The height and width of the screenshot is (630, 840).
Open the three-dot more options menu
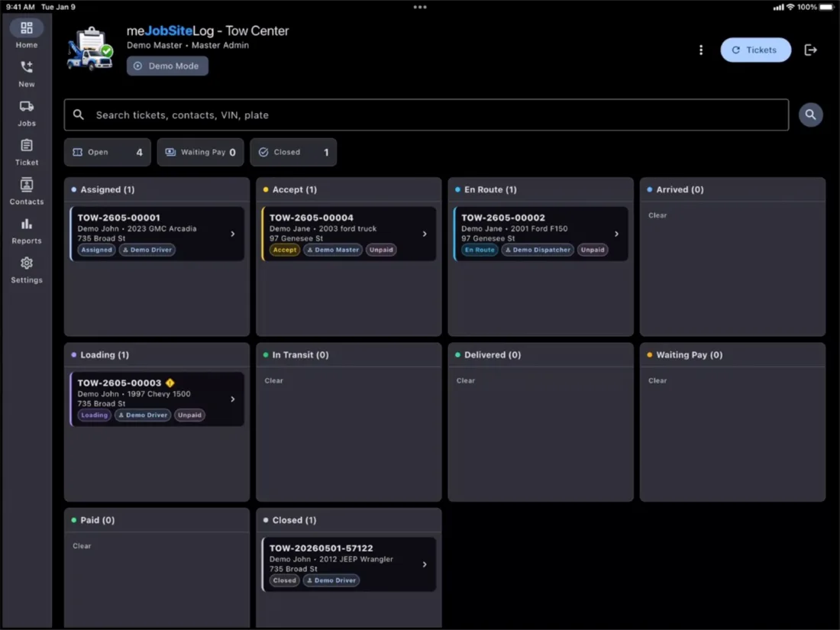pos(701,50)
